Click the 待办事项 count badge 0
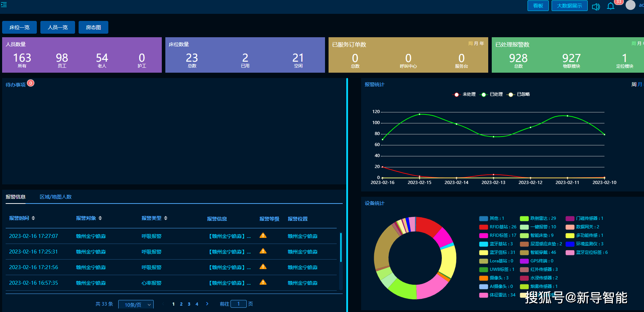The height and width of the screenshot is (312, 644). [x=31, y=83]
